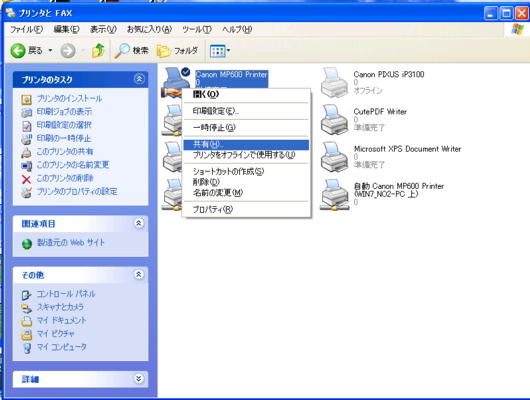Open 編集(E) menu
This screenshot has width=530, height=400.
(66, 29)
